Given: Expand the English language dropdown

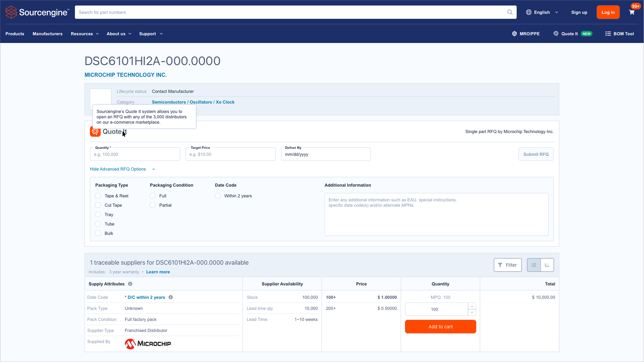Looking at the screenshot, I should coord(542,12).
